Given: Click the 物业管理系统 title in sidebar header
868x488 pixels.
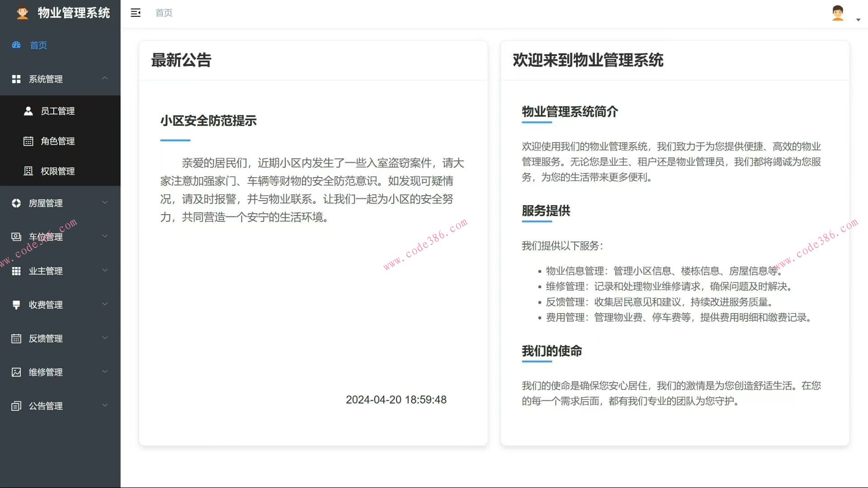Looking at the screenshot, I should [x=74, y=13].
